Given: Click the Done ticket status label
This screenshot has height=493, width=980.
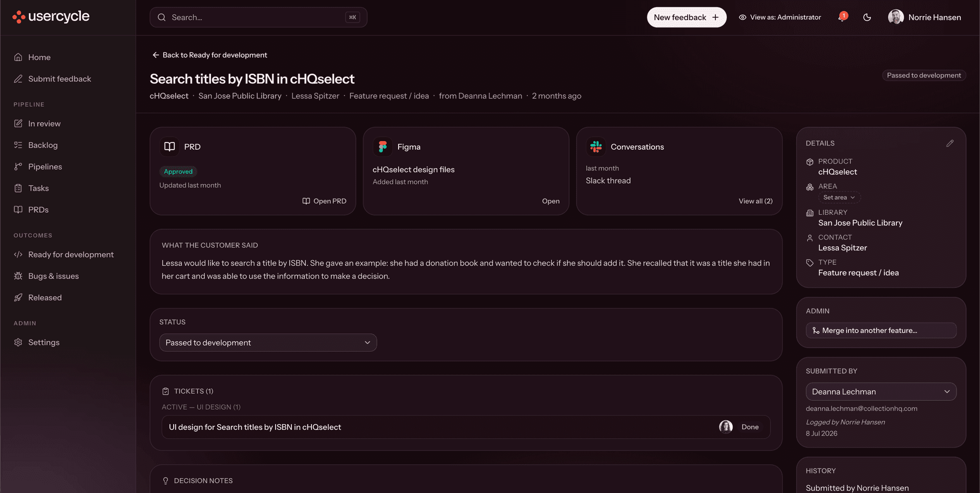Looking at the screenshot, I should [750, 427].
